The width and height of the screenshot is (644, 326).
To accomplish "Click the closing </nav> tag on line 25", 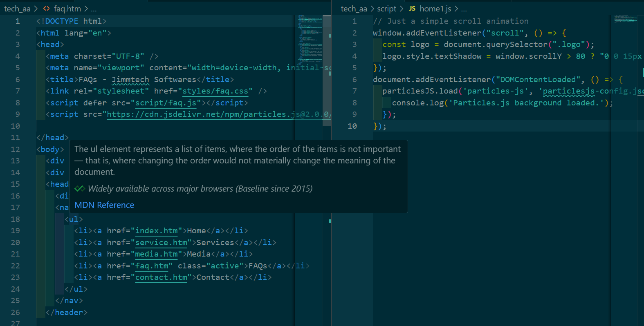I will (69, 301).
